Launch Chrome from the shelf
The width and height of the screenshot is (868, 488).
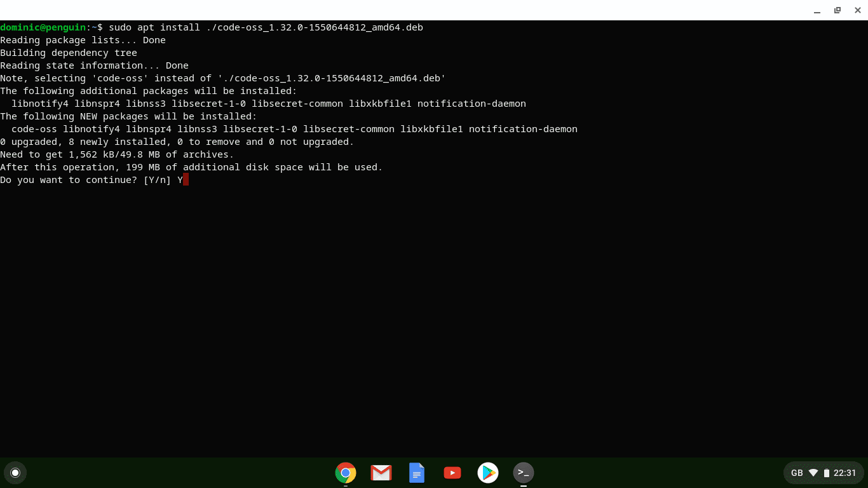pyautogui.click(x=345, y=473)
